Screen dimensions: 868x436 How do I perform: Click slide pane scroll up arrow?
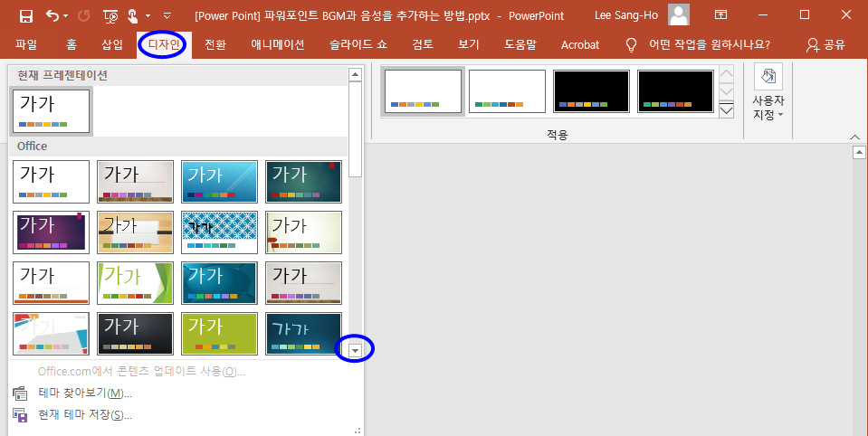[x=859, y=152]
